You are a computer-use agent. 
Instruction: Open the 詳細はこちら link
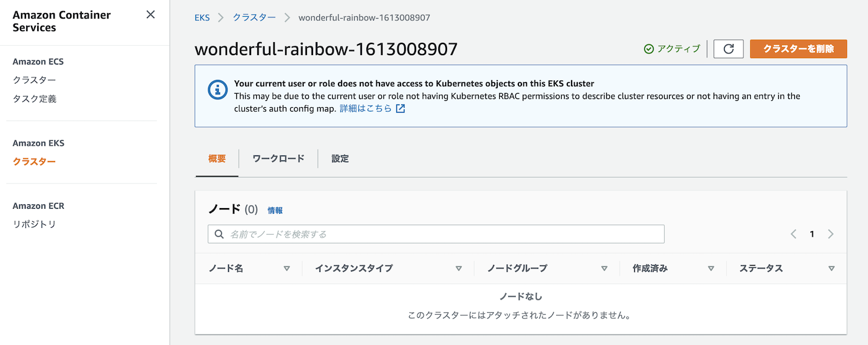366,108
